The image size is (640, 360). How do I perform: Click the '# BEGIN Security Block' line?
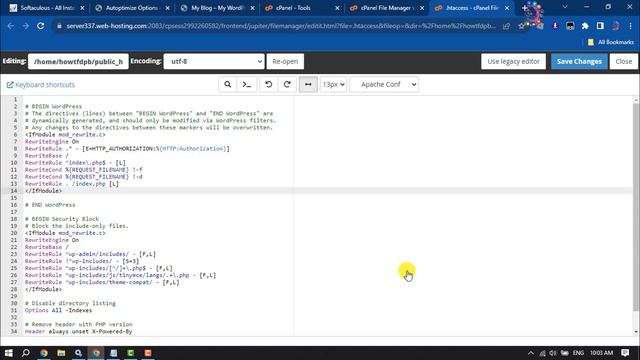(x=62, y=219)
